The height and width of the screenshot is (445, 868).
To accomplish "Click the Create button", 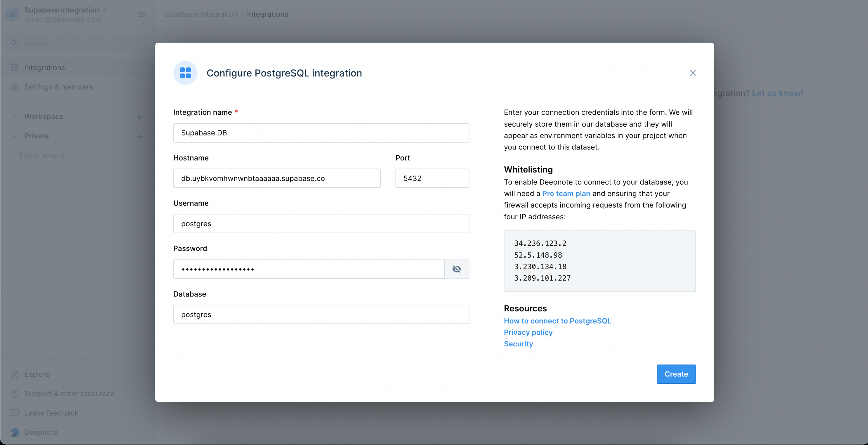I will (676, 374).
